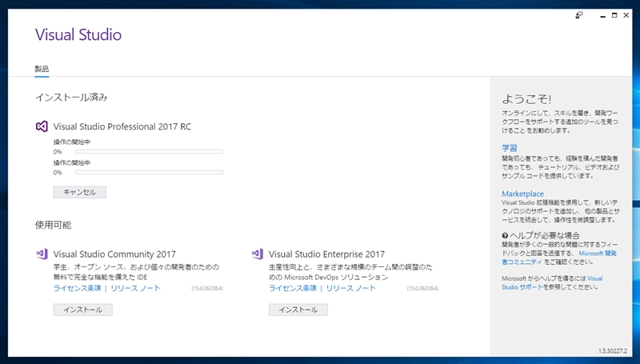Viewport: 640px width, 364px height.
Task: Open ライセンス条項 link for Enterprise 2017
Action: click(293, 288)
